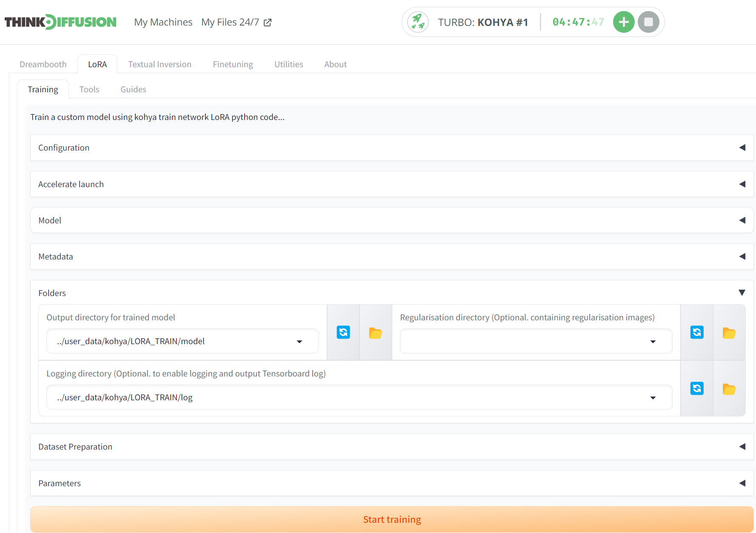Refresh the logging directory list
756x533 pixels.
pyautogui.click(x=697, y=388)
